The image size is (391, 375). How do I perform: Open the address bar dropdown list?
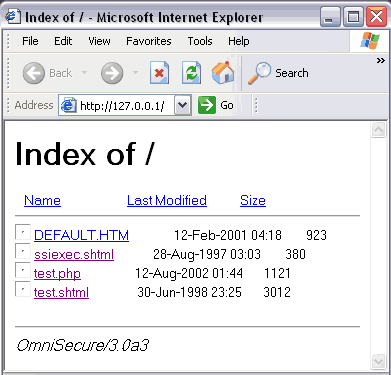[x=183, y=105]
